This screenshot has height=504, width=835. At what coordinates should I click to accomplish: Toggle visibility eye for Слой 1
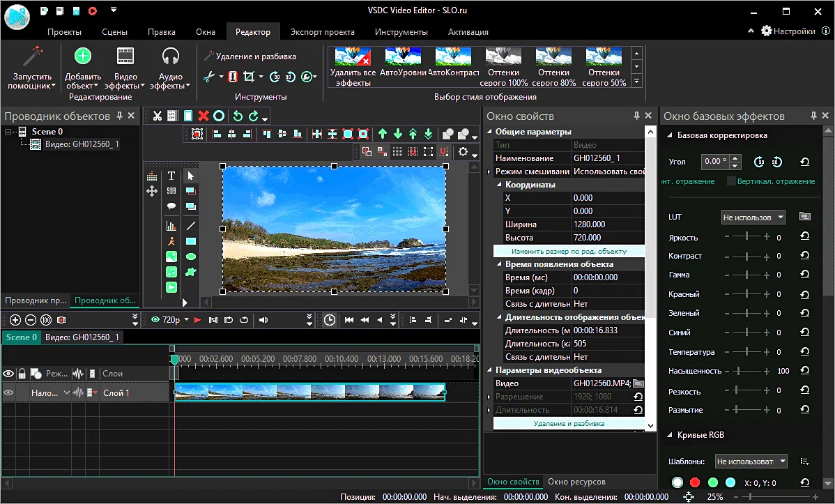8,393
